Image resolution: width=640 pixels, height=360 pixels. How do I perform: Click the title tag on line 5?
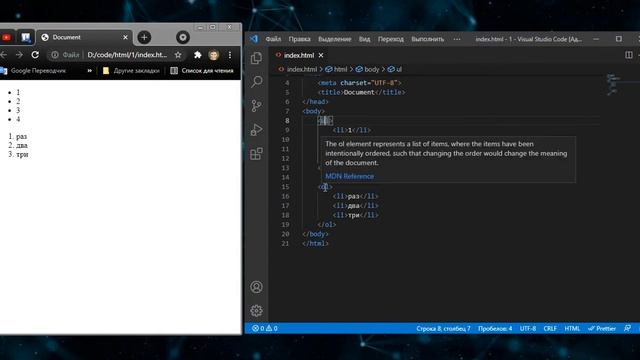point(361,92)
